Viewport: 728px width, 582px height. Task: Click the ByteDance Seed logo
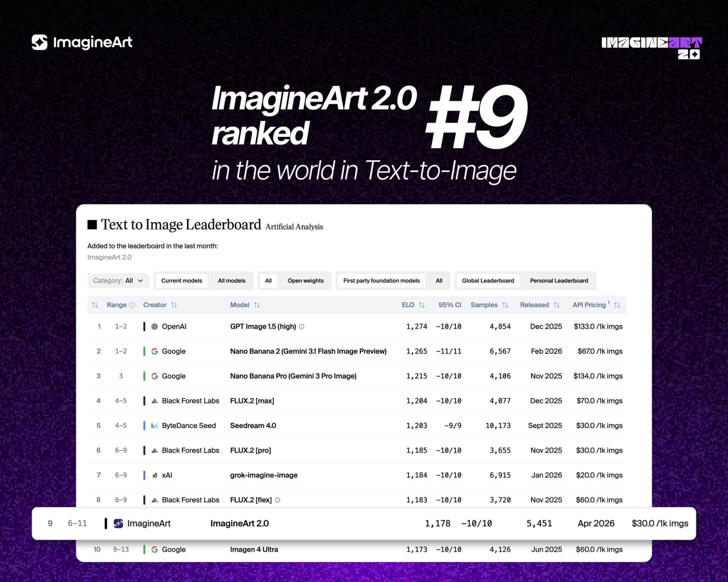[x=155, y=426]
